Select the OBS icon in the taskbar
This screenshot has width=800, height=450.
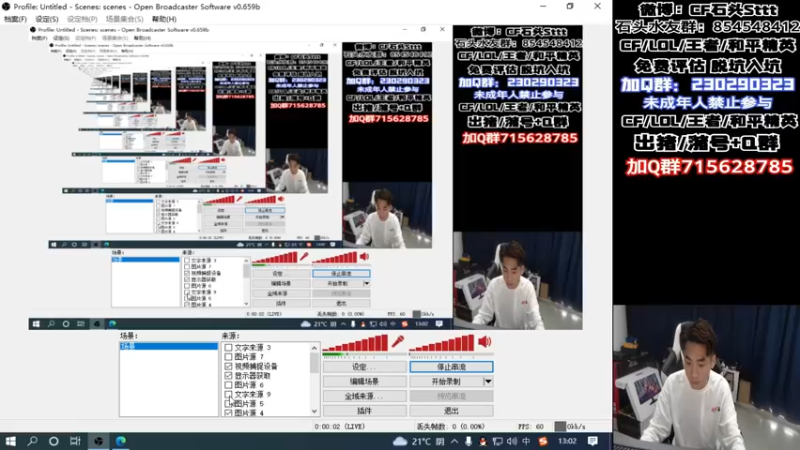[x=98, y=441]
